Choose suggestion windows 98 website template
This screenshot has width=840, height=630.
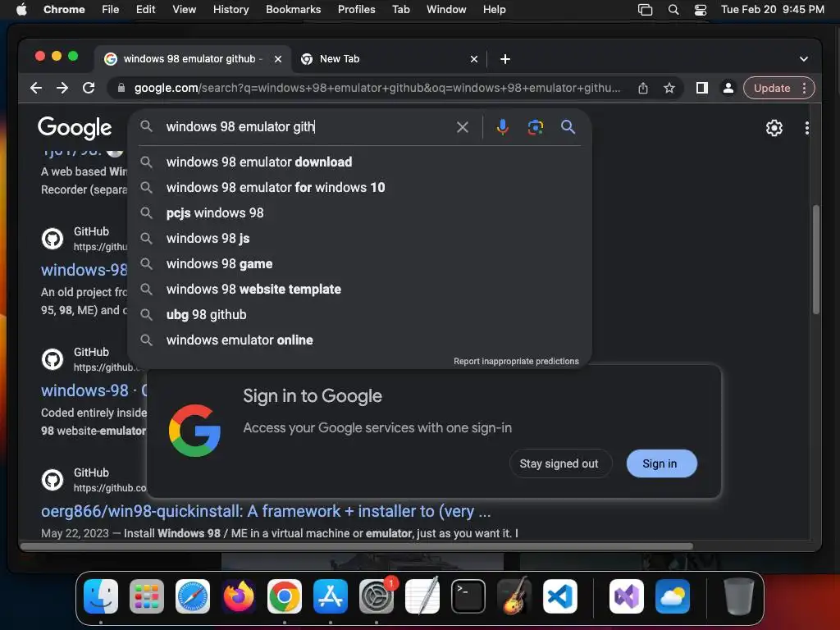point(360,290)
